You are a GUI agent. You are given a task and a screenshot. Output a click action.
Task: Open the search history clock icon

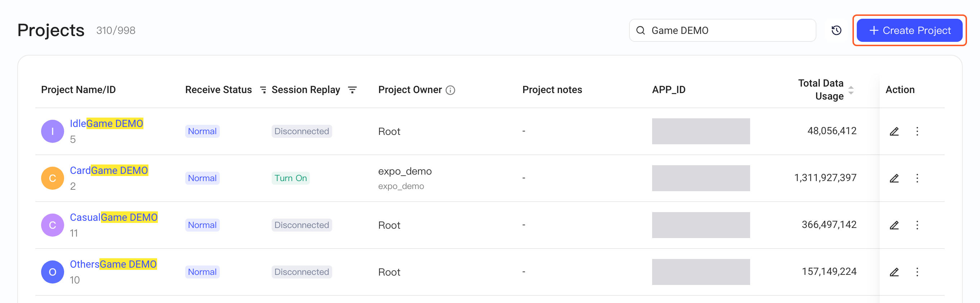(x=836, y=30)
